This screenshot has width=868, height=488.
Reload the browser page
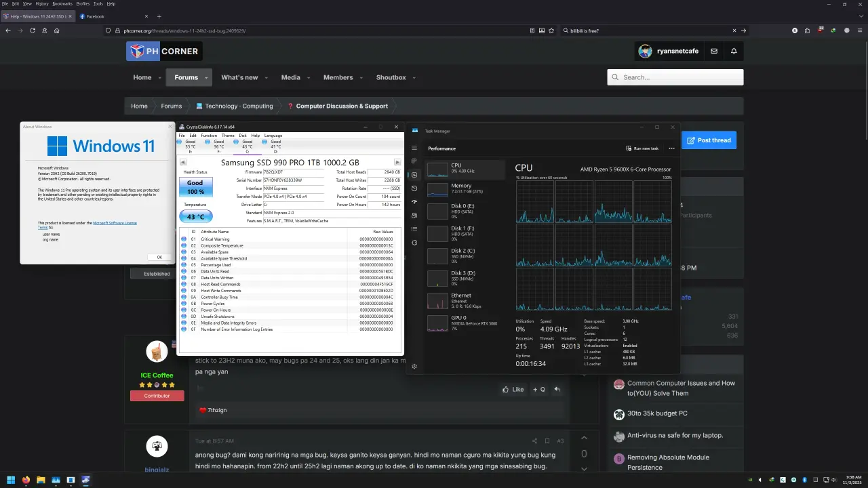[33, 30]
